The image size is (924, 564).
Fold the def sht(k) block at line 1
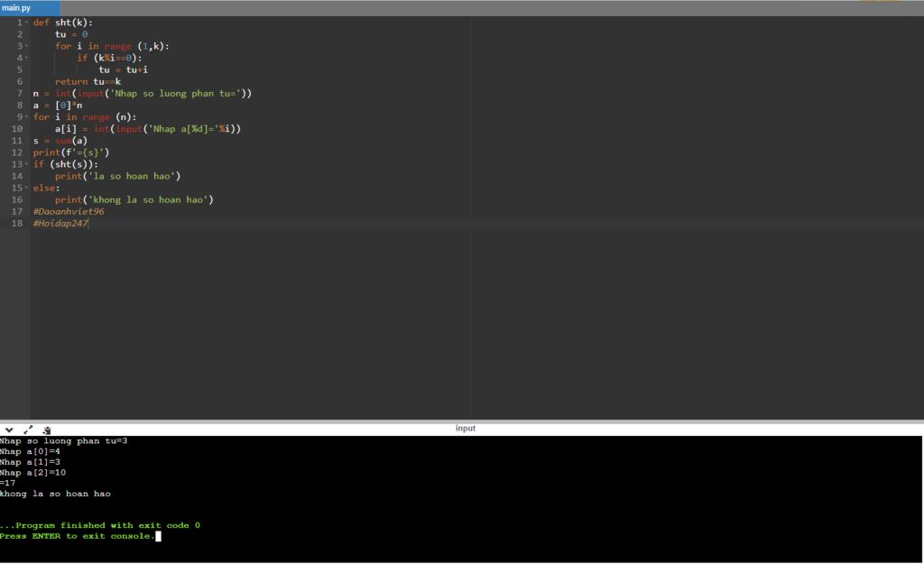click(x=26, y=23)
